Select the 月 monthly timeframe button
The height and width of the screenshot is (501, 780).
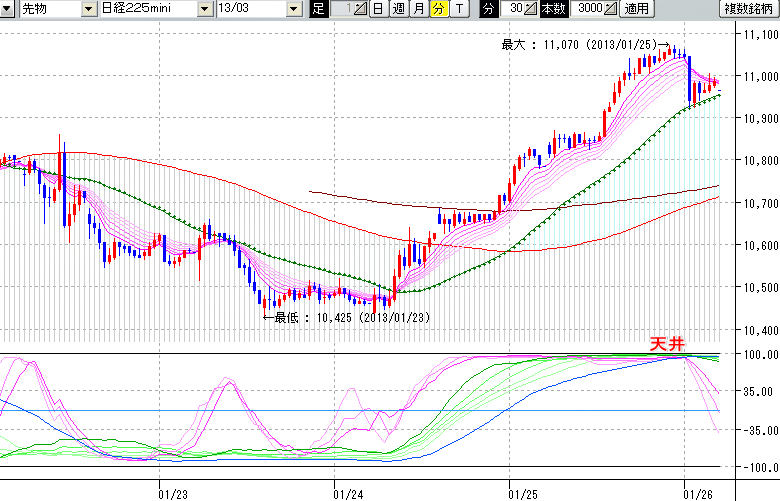pos(418,9)
